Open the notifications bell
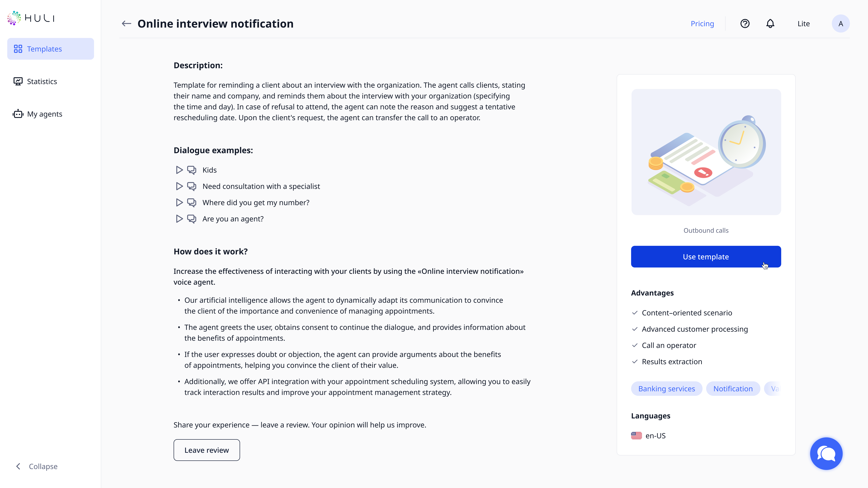Image resolution: width=868 pixels, height=488 pixels. 770,24
